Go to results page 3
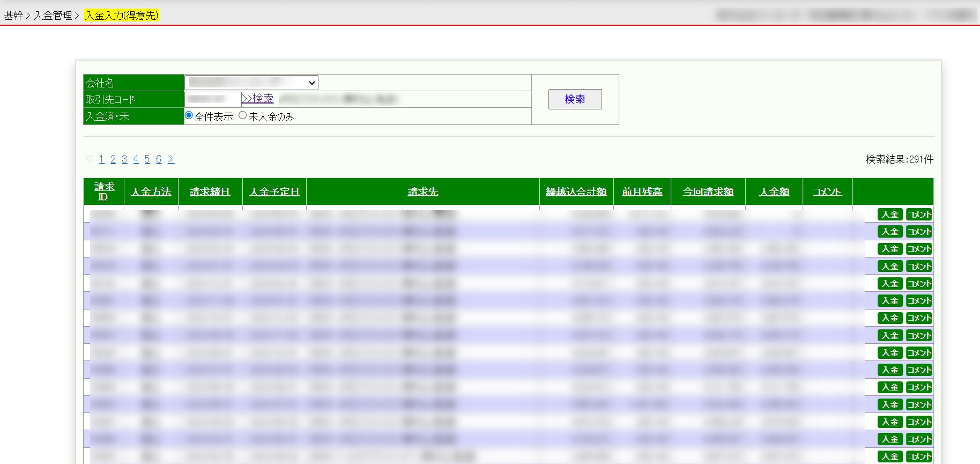Screen dimensions: 980x464 point(124,159)
